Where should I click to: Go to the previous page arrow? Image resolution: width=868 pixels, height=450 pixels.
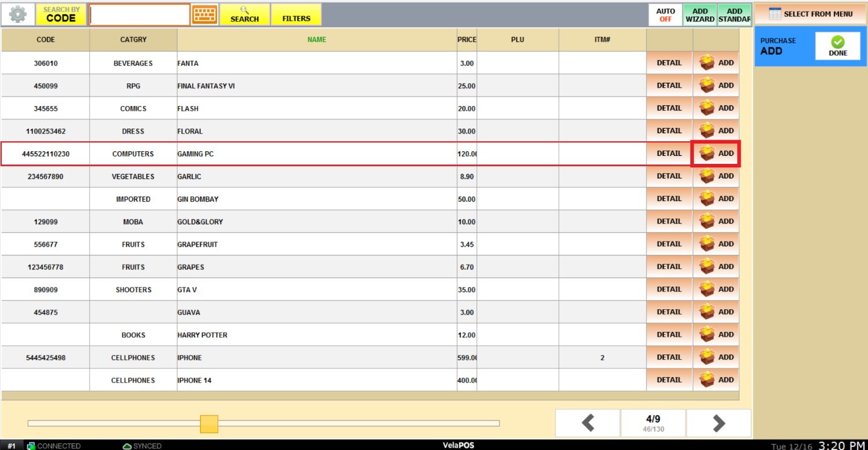pyautogui.click(x=588, y=423)
